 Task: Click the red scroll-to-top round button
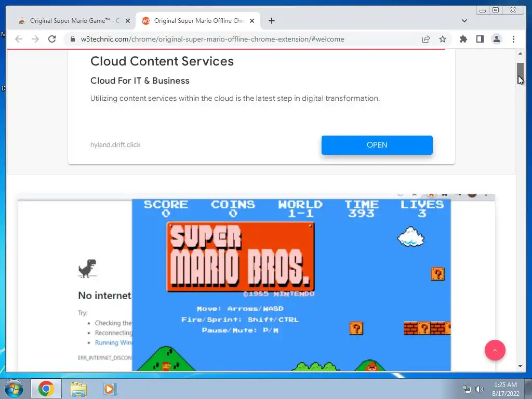click(495, 350)
